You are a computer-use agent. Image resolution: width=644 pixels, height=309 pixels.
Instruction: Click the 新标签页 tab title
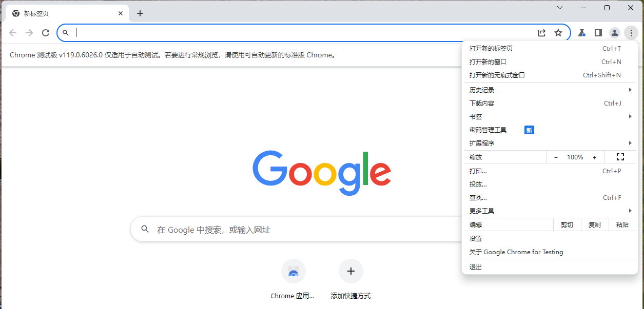coord(36,13)
